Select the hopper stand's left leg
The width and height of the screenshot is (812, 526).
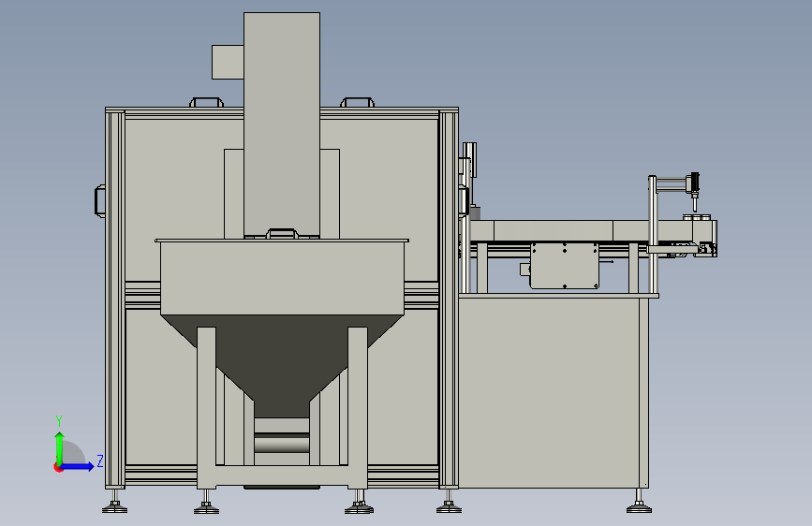[206, 406]
